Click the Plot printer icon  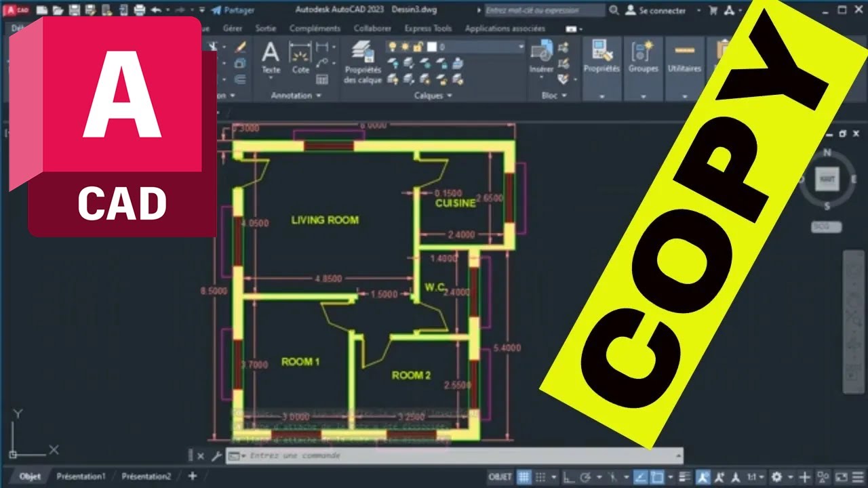tap(140, 10)
